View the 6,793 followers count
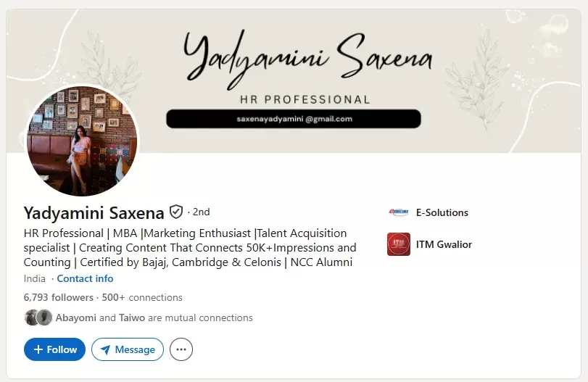This screenshot has width=588, height=382. point(58,297)
